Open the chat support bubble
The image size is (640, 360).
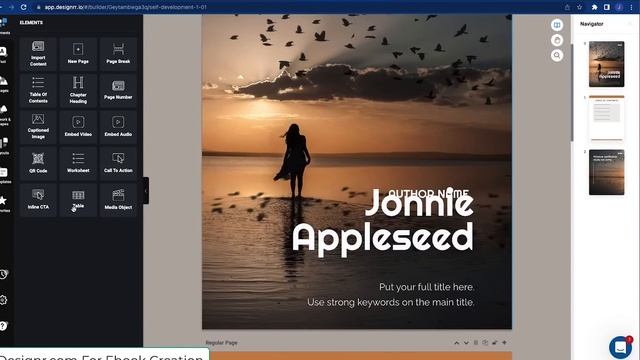click(620, 347)
